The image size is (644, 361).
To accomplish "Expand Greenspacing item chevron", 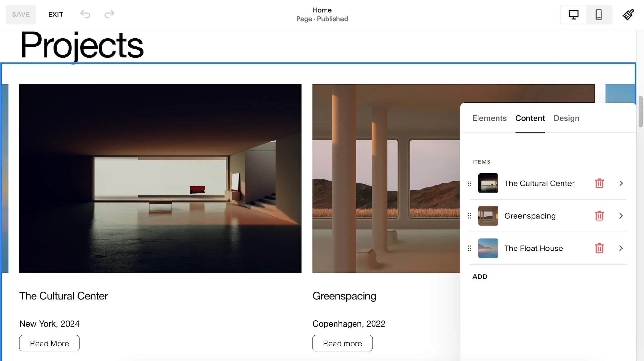I will (621, 216).
